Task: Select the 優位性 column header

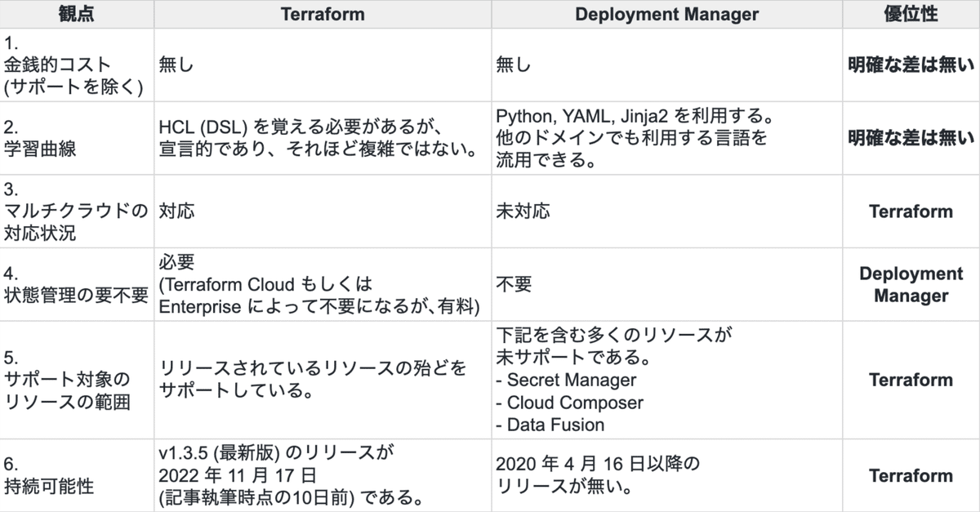Action: (911, 15)
